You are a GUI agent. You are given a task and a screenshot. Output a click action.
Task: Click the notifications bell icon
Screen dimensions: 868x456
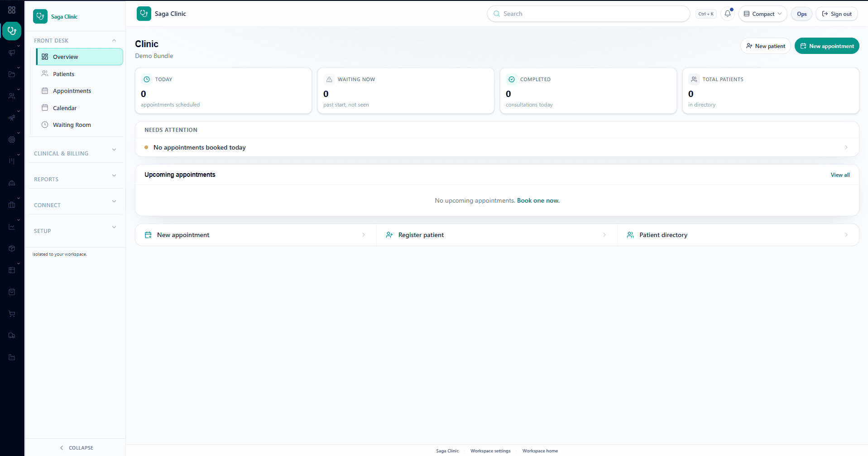point(728,14)
